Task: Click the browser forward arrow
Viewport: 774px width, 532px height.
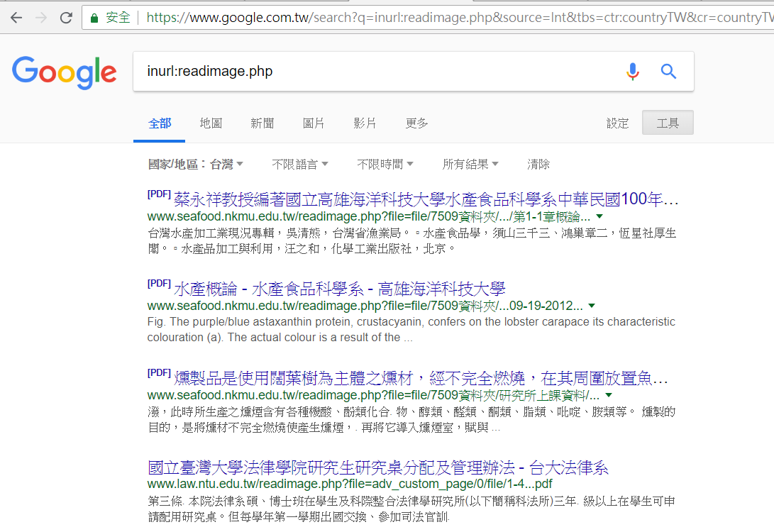Action: [x=41, y=18]
